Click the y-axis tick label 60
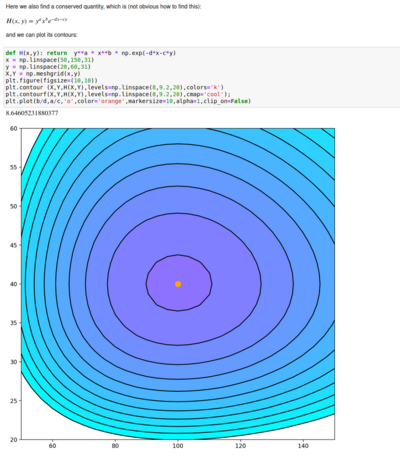Screen dimensions: 400x456 tap(14, 128)
